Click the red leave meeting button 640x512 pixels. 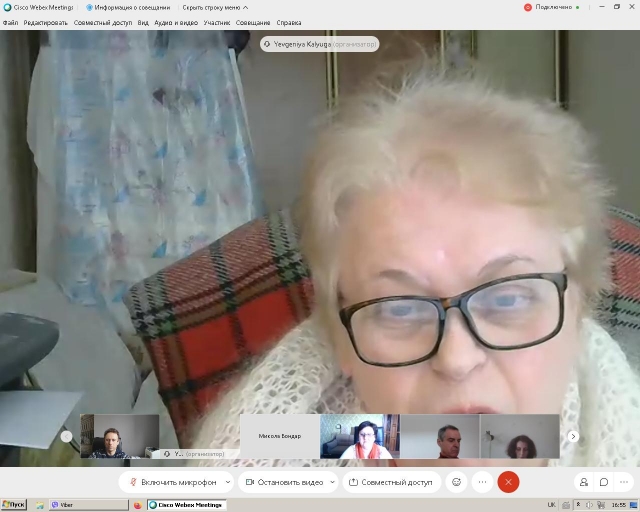(x=508, y=482)
